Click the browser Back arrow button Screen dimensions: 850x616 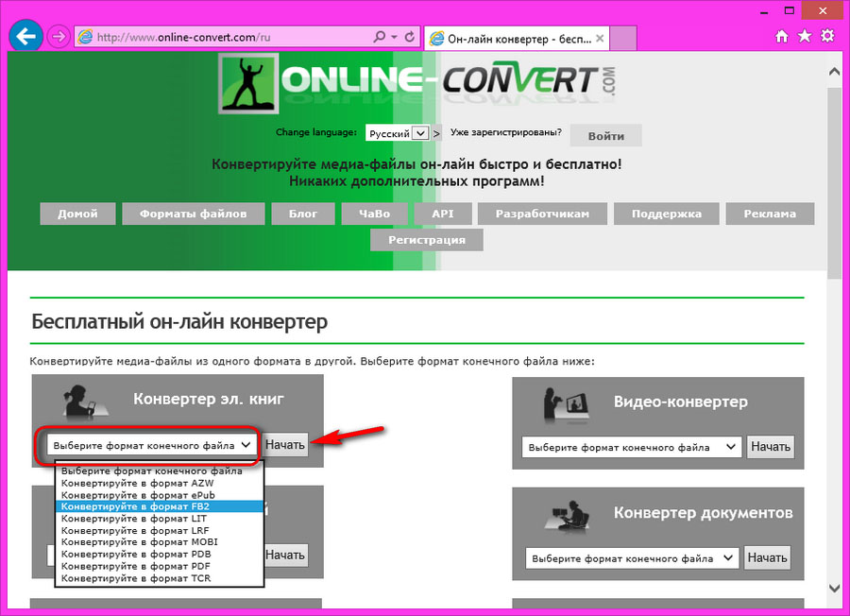[x=25, y=37]
